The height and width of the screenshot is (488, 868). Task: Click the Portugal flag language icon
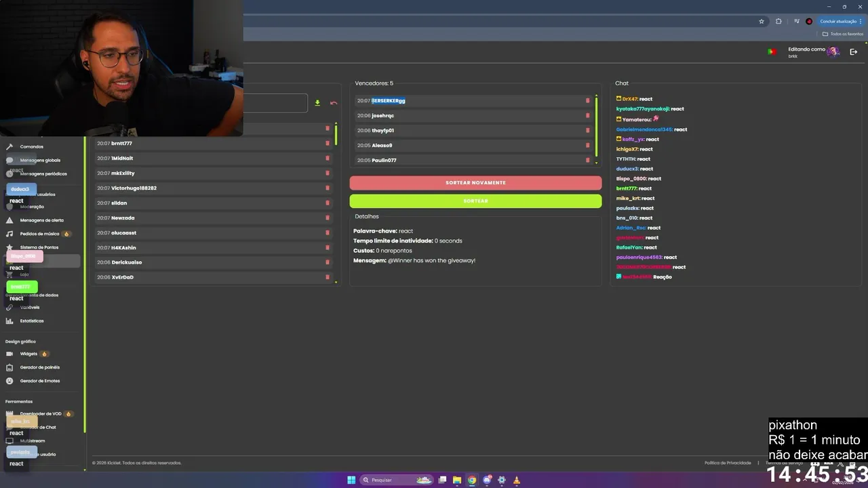coord(771,52)
